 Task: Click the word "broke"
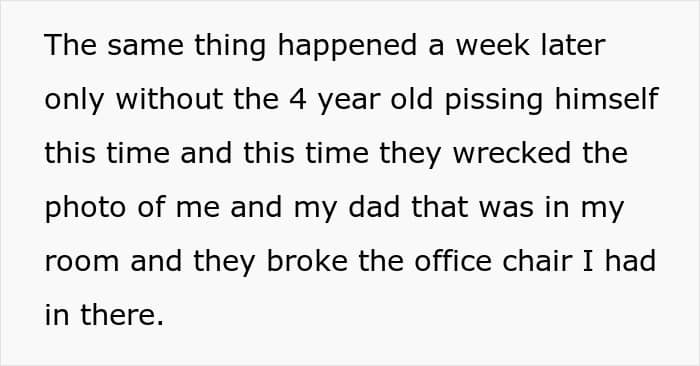(307, 261)
